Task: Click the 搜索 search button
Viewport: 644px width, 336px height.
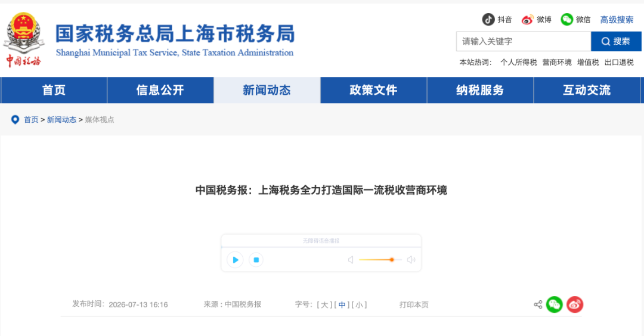Action: [x=616, y=42]
